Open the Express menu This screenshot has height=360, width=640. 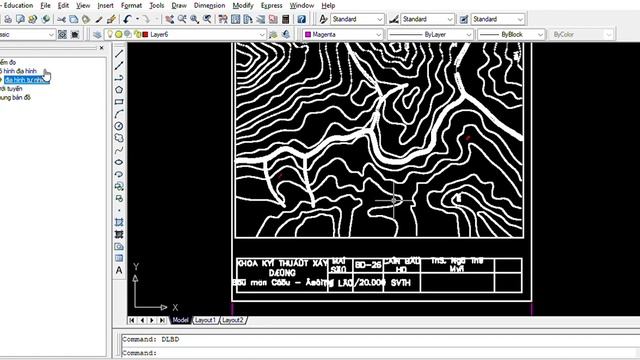pyautogui.click(x=271, y=5)
